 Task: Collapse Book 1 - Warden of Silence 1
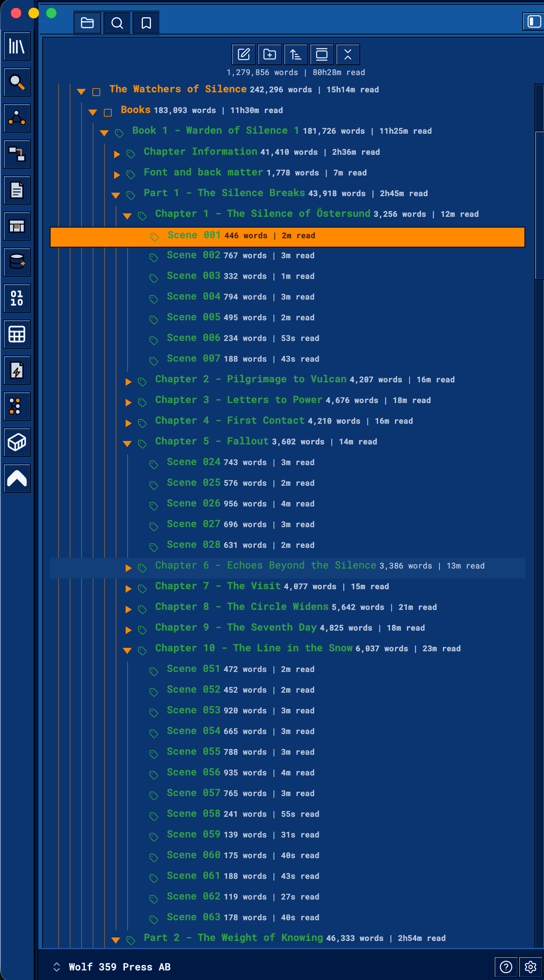tap(104, 133)
